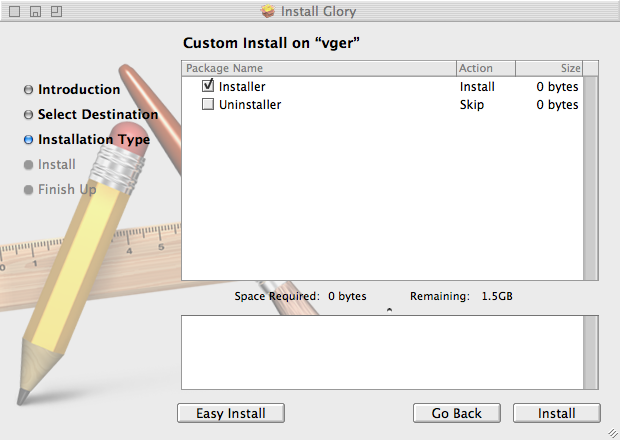Click the package icon in the title bar
Image resolution: width=620 pixels, height=440 pixels.
click(267, 12)
